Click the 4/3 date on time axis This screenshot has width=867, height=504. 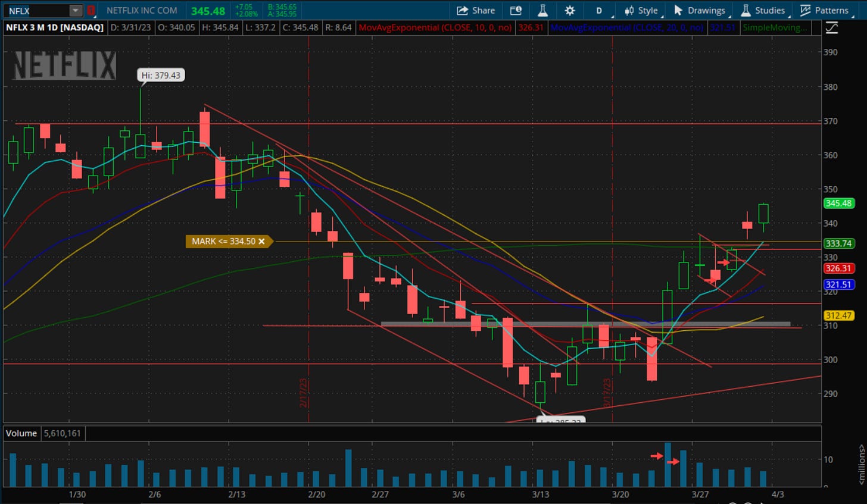(778, 494)
